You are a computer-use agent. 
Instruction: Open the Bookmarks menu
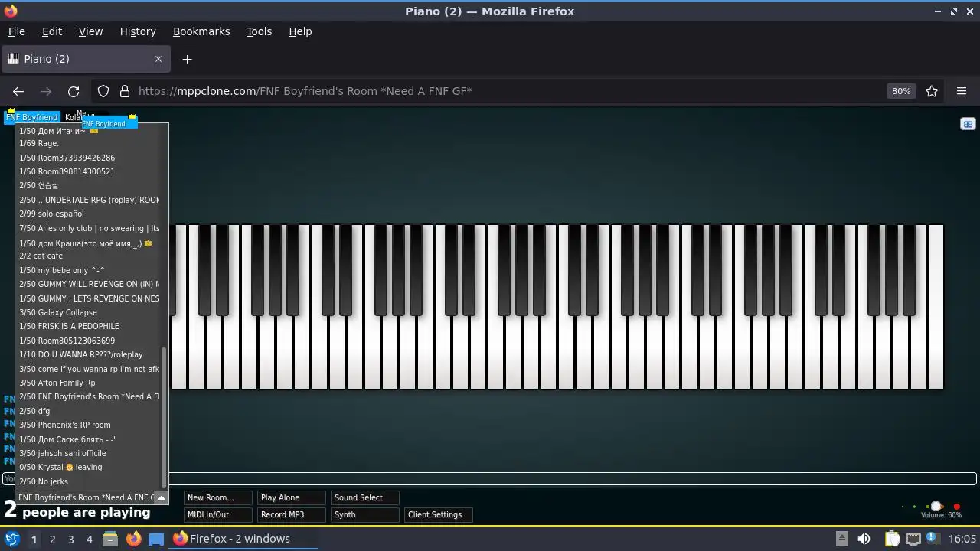[201, 31]
